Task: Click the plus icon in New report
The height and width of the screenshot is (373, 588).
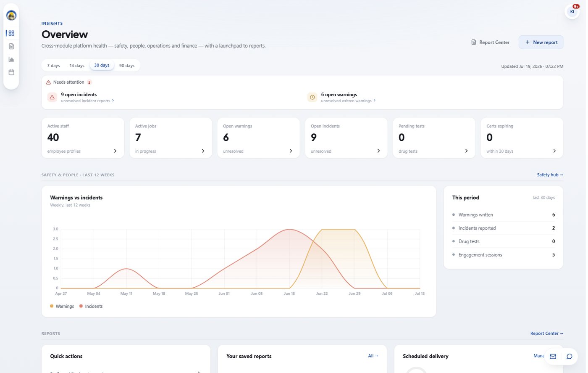Action: click(528, 42)
